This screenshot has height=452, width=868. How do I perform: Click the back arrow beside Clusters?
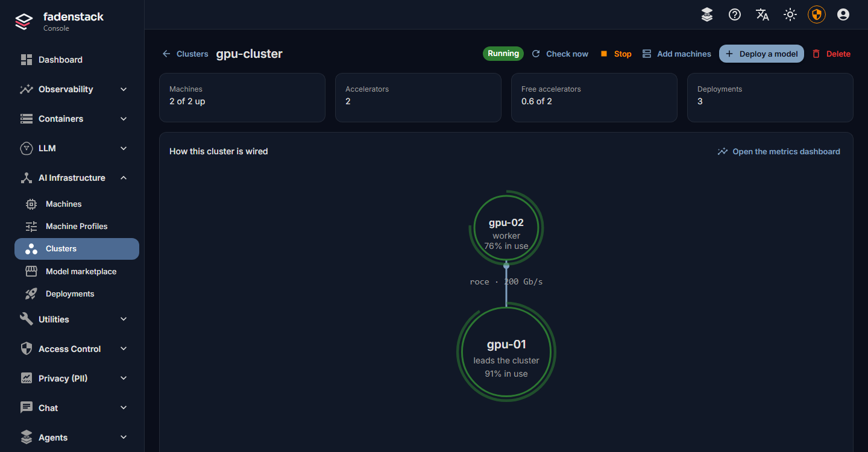point(166,54)
